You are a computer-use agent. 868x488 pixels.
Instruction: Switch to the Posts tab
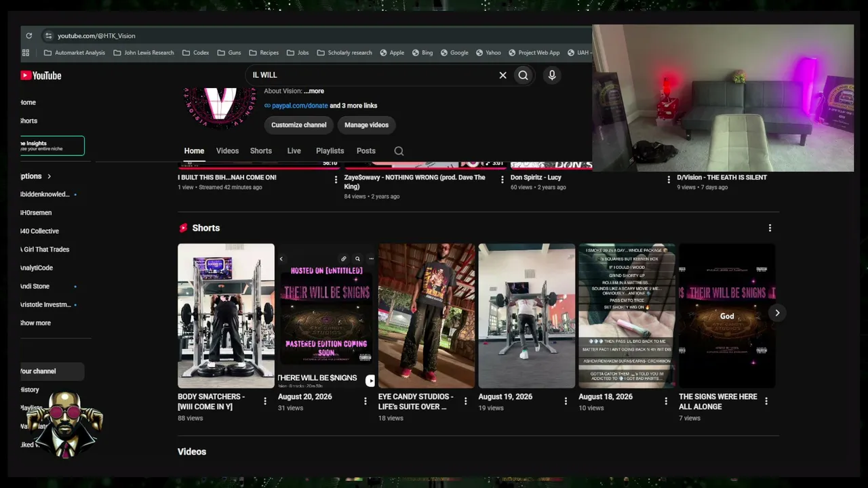[366, 151]
